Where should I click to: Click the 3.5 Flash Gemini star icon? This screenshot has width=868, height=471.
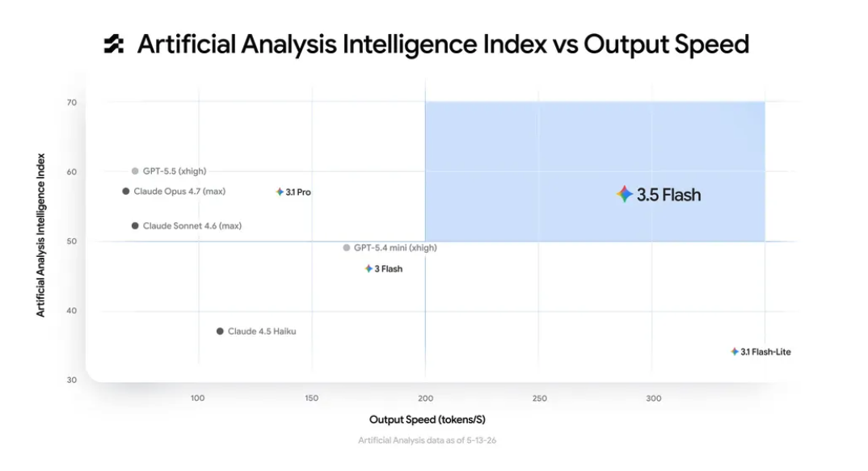(625, 194)
